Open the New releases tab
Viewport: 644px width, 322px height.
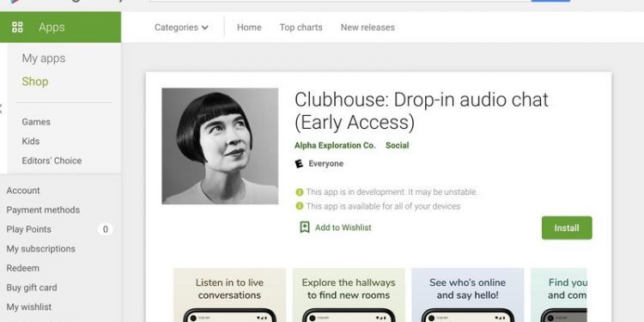368,27
